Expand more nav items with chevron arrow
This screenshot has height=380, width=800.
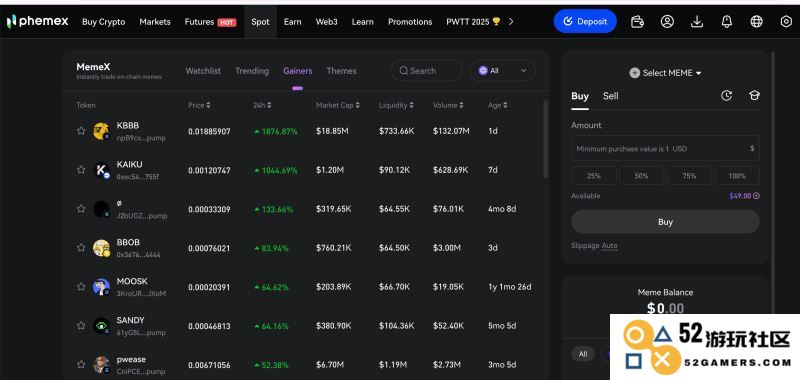[x=511, y=21]
